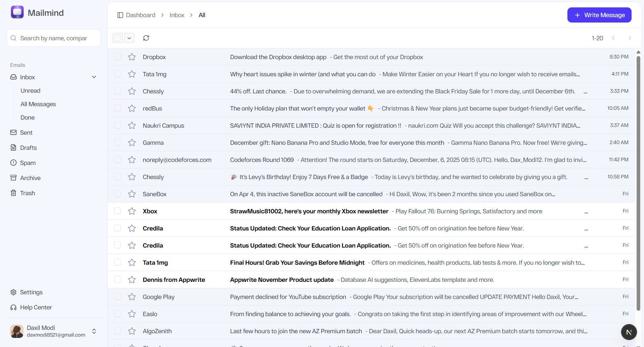Check the Dropbox email checkbox

tap(118, 57)
